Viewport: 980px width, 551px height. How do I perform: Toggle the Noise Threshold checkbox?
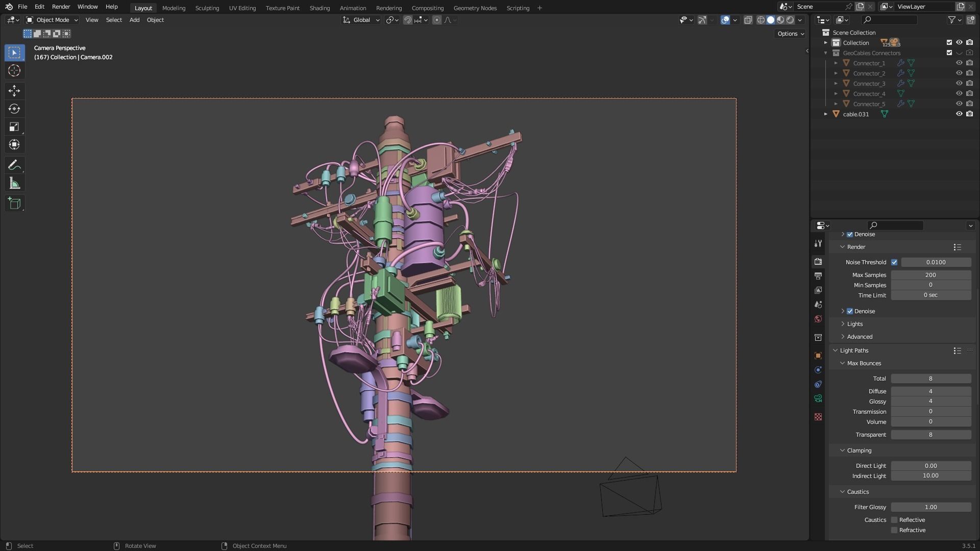pos(894,262)
